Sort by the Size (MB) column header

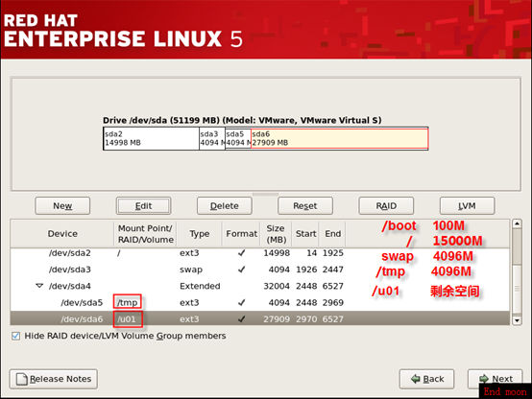tap(276, 234)
